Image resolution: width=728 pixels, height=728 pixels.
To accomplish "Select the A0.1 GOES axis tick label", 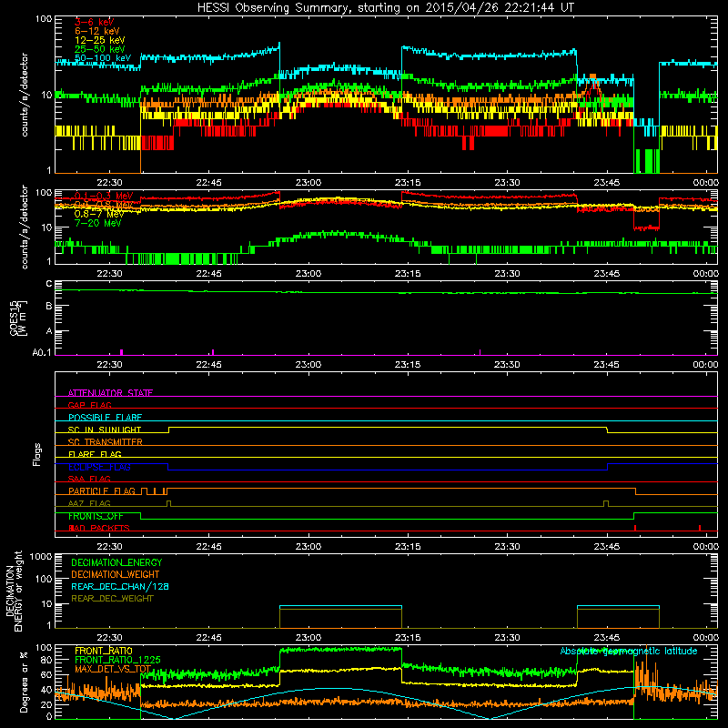I will pos(42,352).
